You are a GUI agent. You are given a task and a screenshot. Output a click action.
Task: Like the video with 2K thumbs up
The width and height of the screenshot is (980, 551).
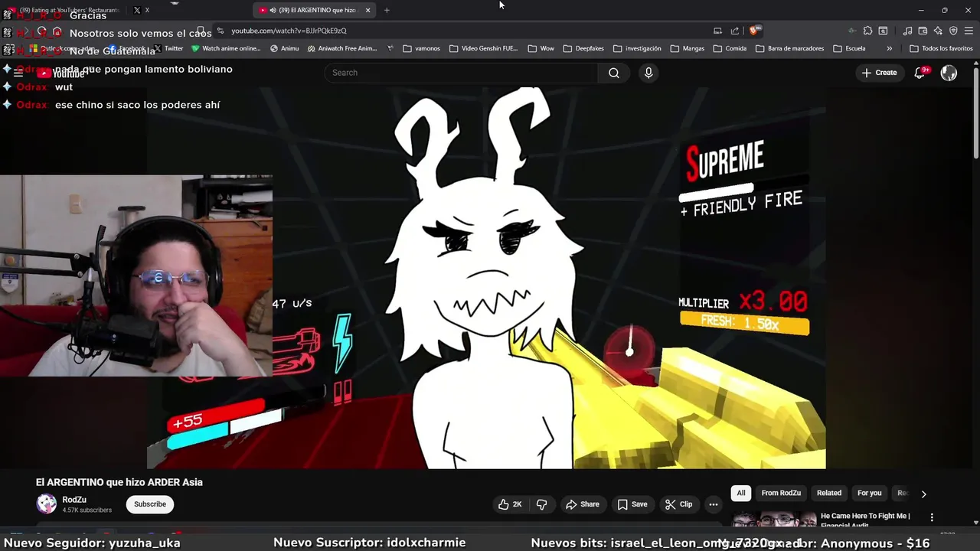pos(510,504)
